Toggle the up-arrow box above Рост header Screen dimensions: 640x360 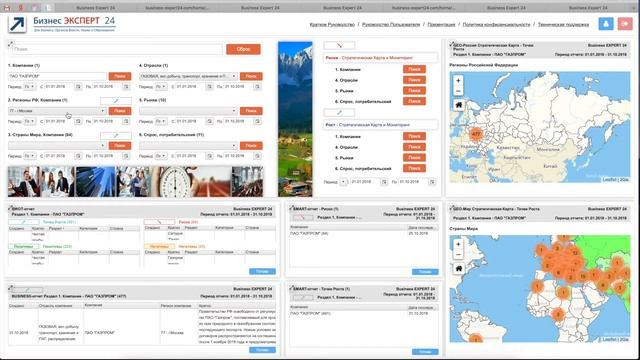[x=339, y=112]
